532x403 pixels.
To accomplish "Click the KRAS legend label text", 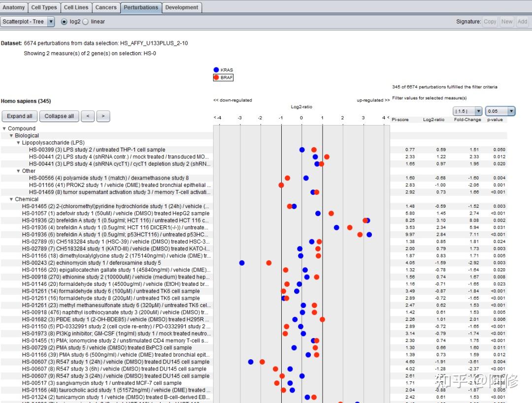I will pos(227,70).
